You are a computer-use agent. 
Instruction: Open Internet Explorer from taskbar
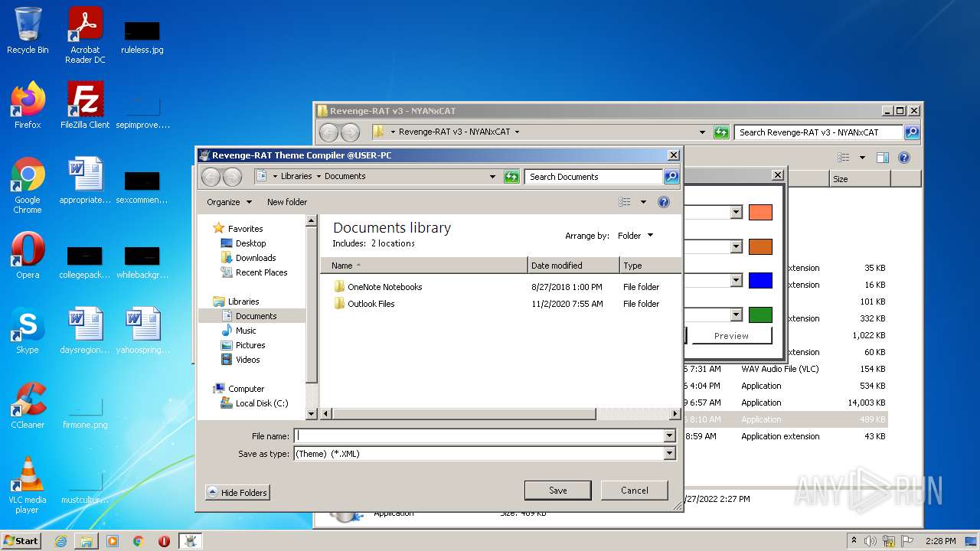[60, 541]
